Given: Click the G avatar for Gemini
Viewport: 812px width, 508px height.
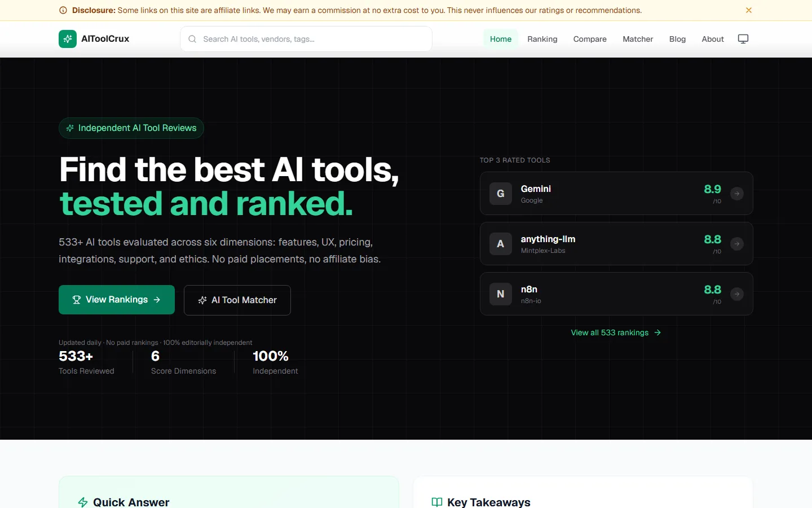Looking at the screenshot, I should (x=501, y=194).
